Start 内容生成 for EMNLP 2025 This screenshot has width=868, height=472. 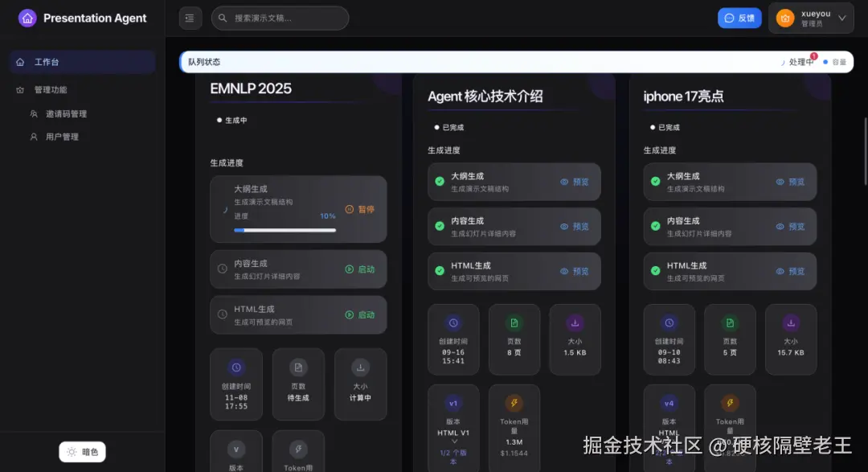[x=360, y=269]
